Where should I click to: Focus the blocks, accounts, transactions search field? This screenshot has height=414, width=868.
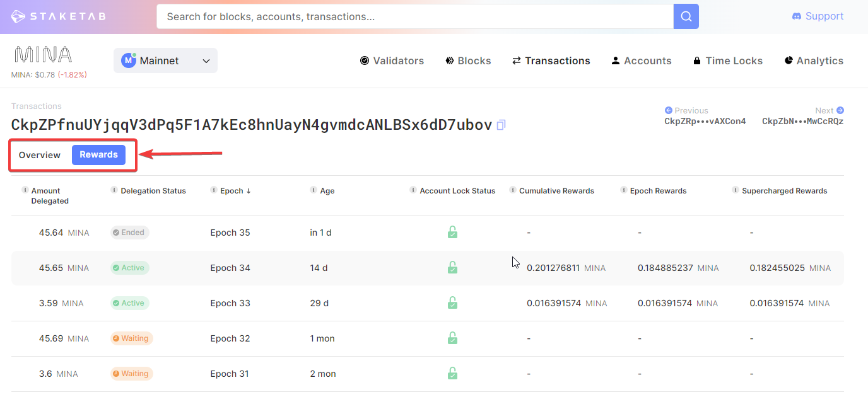[414, 16]
